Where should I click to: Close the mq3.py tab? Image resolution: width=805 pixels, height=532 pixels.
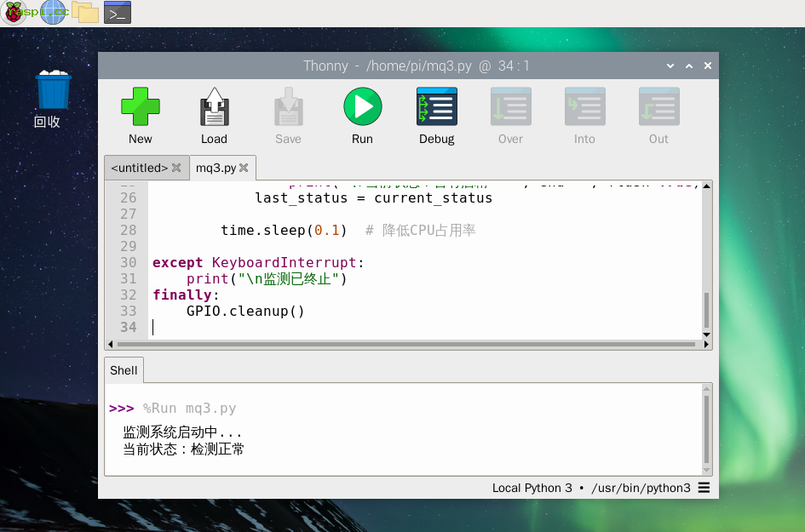[x=244, y=168]
